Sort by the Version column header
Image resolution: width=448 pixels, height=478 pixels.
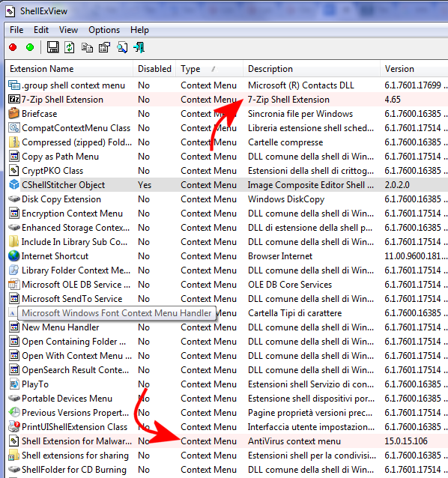pos(414,69)
